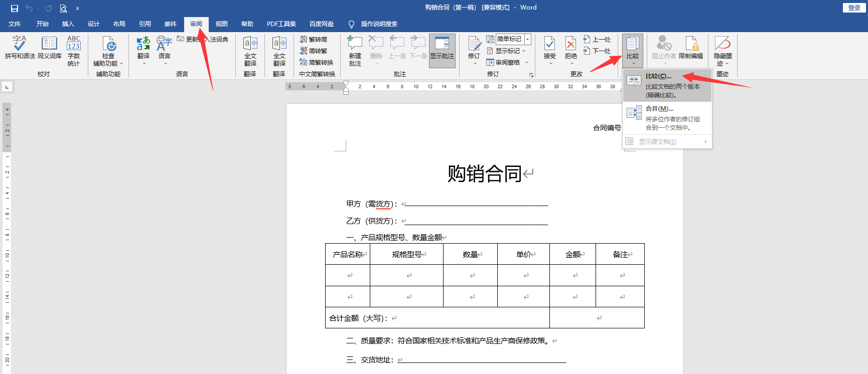Toggle Track Changes (修订) on

(x=474, y=48)
